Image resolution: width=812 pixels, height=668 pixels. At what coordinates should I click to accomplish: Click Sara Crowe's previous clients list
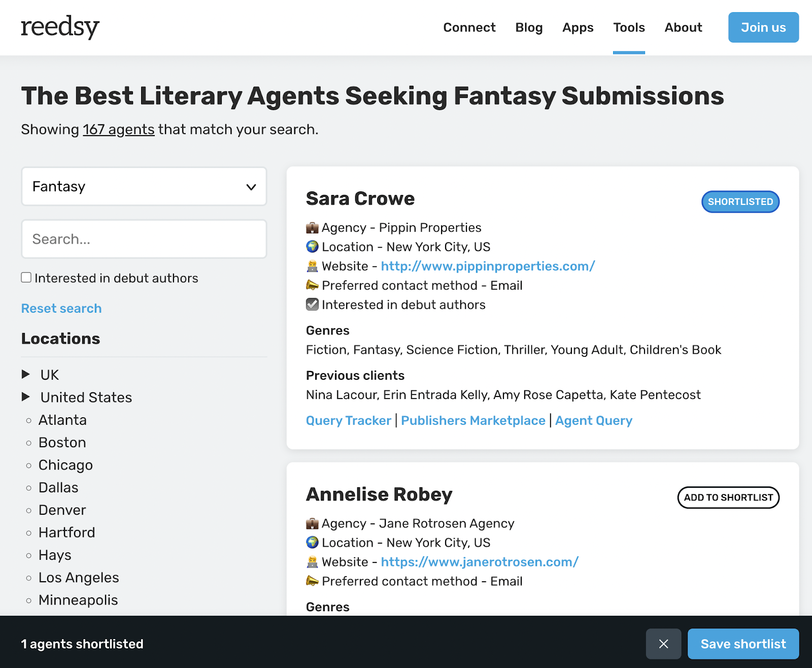503,395
